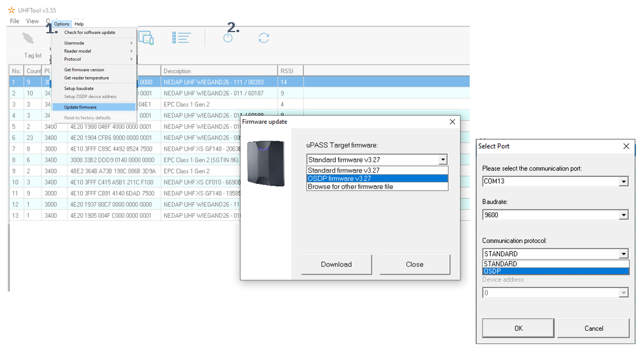Click the Download button
Viewport: 644px width, 354px height.
(336, 265)
